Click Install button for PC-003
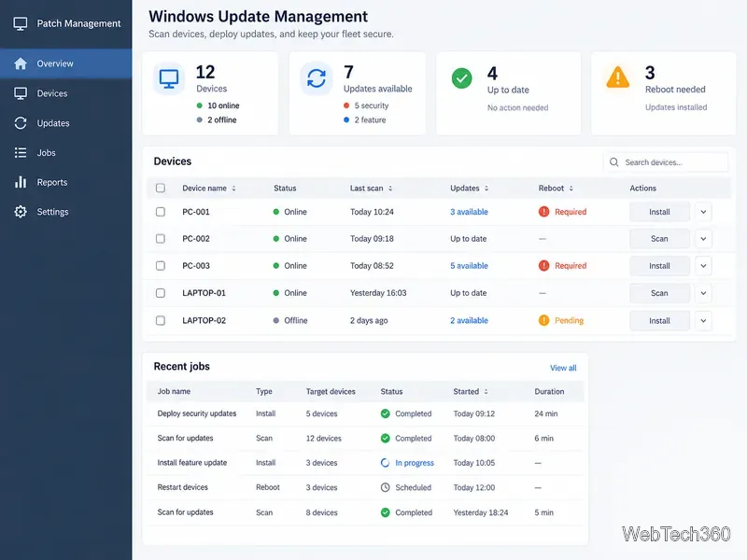 (659, 266)
